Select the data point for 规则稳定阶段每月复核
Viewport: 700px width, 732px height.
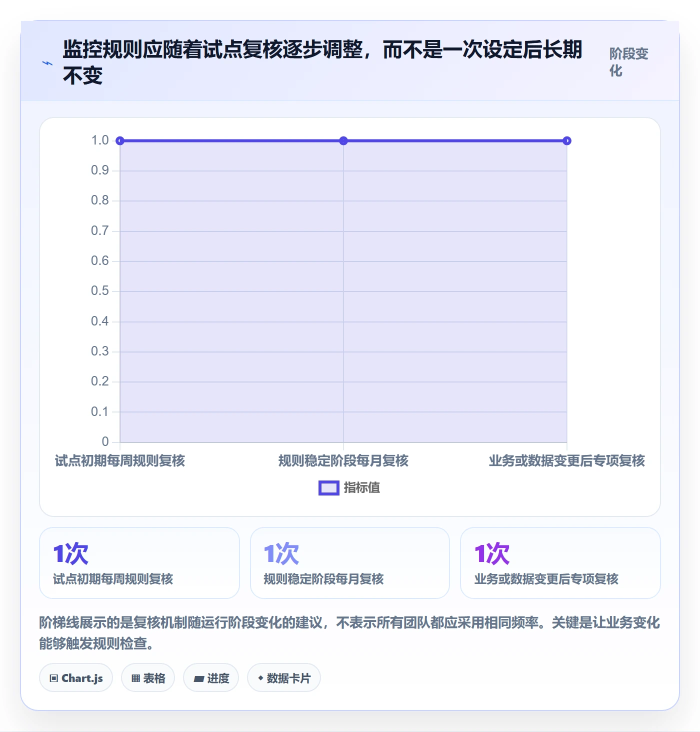click(x=343, y=141)
